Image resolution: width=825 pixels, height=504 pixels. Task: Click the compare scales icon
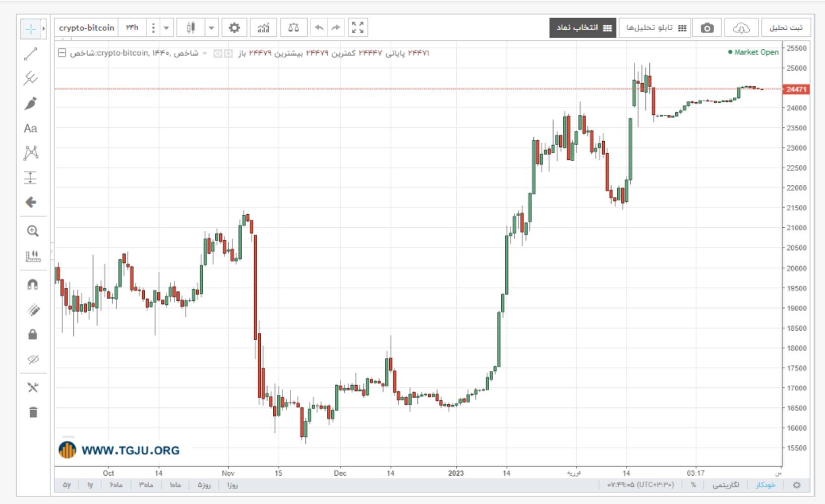[293, 28]
